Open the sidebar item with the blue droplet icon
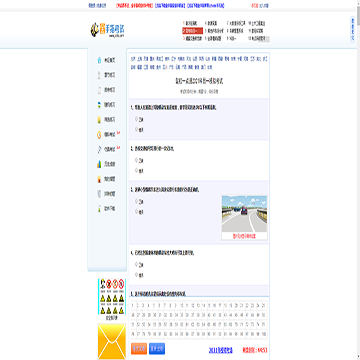 pyautogui.click(x=106, y=61)
